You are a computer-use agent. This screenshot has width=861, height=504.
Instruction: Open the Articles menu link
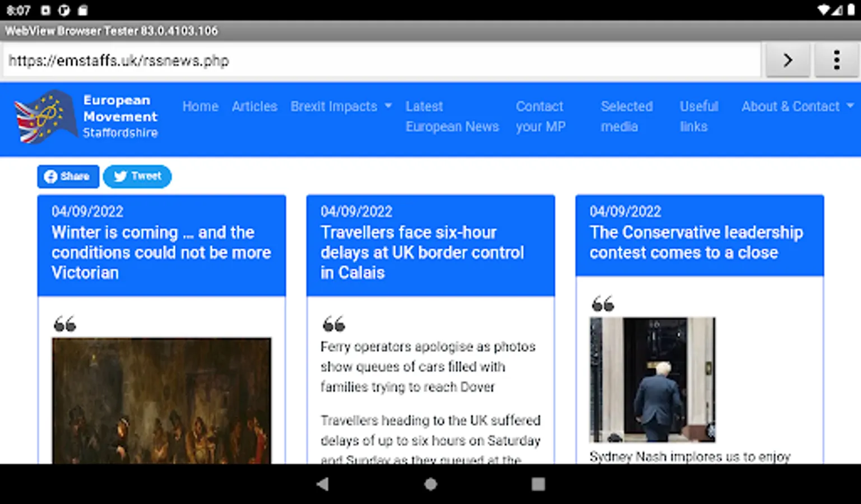click(x=254, y=106)
